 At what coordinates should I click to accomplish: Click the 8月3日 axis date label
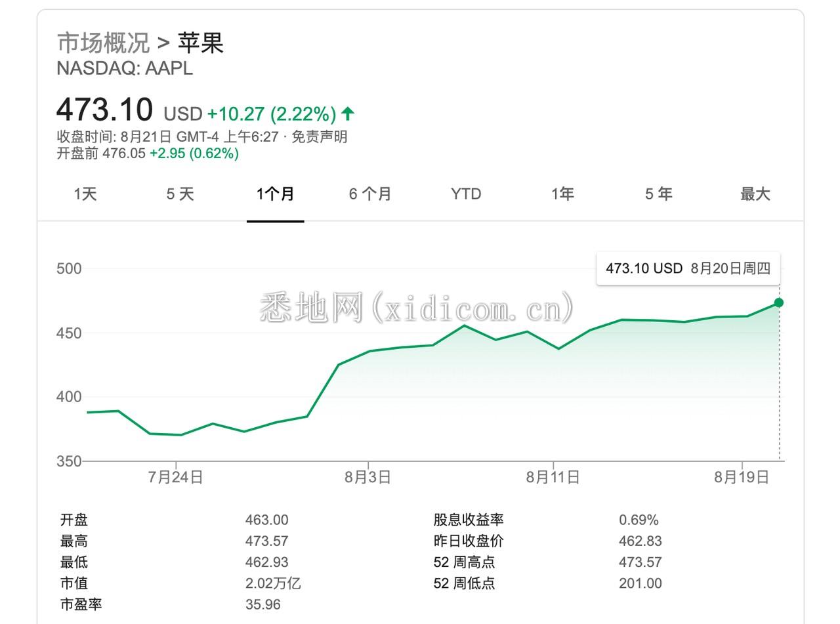point(368,478)
